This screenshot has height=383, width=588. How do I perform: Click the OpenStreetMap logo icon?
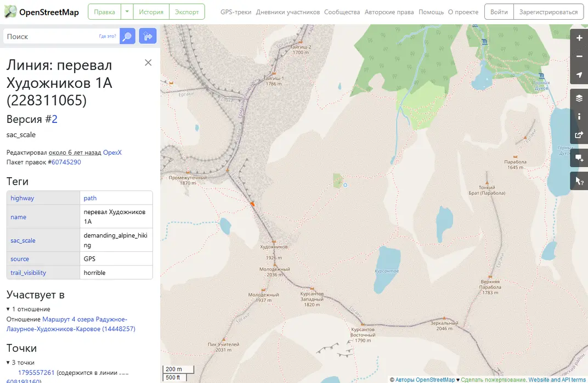pos(10,12)
